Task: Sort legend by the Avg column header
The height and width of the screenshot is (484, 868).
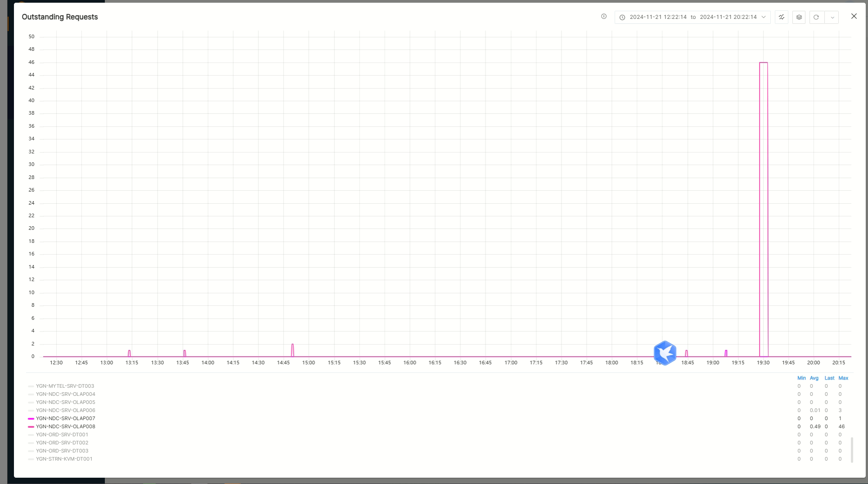Action: (x=814, y=378)
